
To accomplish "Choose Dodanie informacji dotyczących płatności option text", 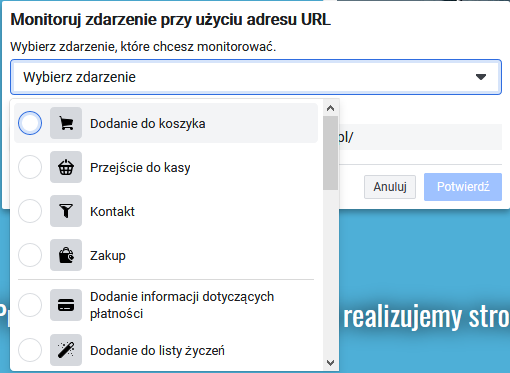I will click(182, 305).
